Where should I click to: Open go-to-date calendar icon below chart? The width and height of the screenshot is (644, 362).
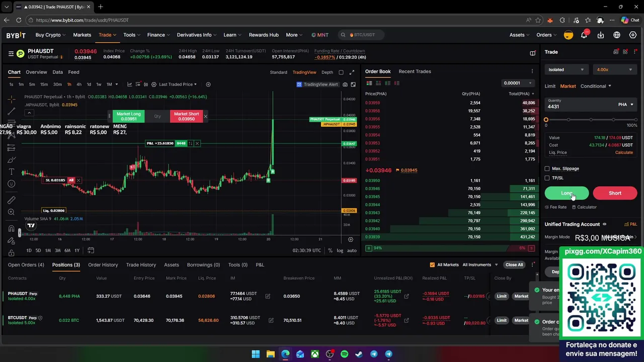91,250
